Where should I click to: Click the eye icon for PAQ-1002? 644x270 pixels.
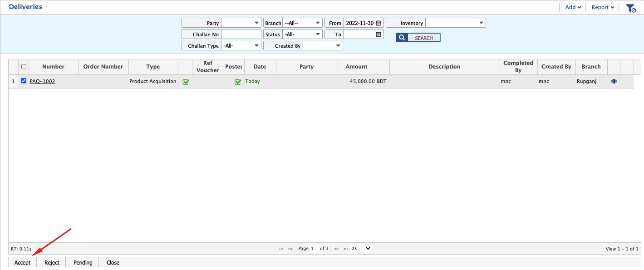(x=614, y=82)
